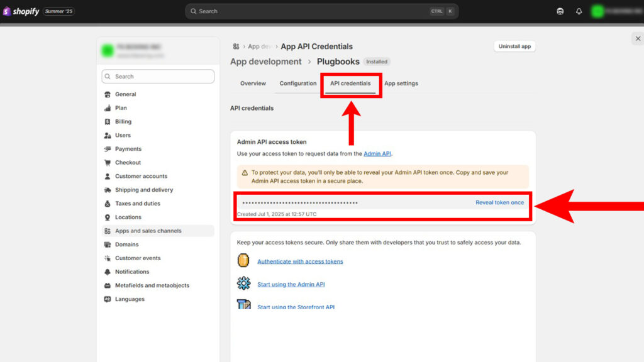644x362 pixels.
Task: Switch to the Overview tab
Action: tap(253, 84)
